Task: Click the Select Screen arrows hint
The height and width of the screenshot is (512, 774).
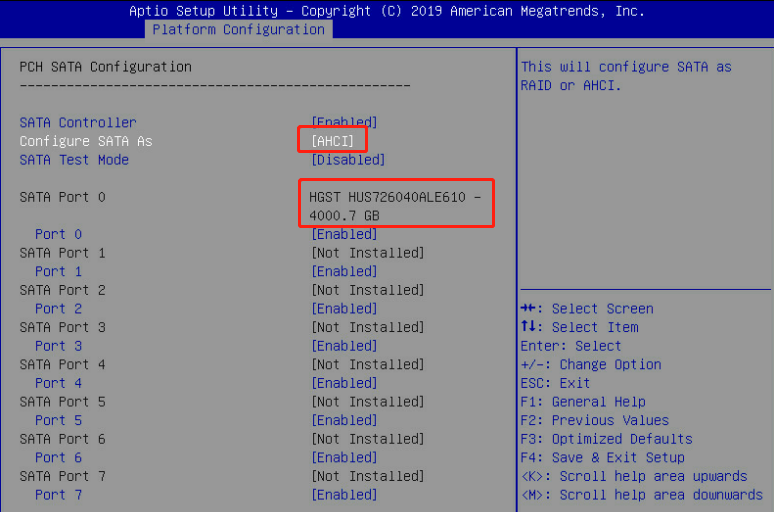Action: [587, 309]
